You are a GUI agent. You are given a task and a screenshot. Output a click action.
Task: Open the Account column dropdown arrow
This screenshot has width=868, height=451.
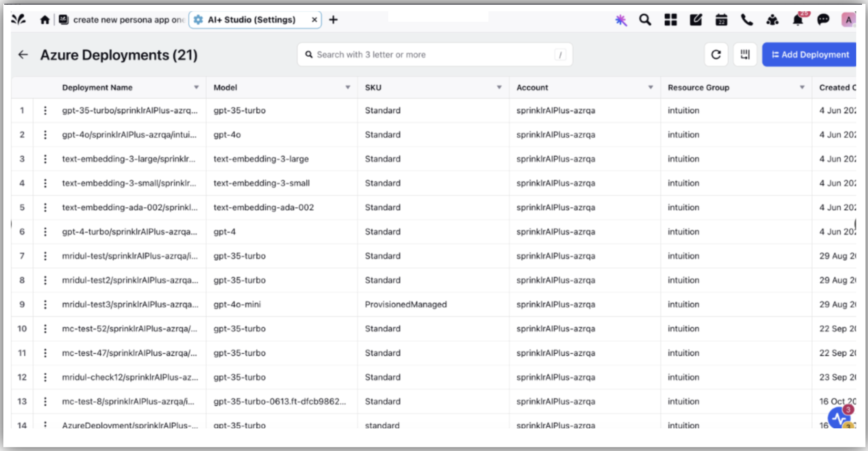coord(651,88)
